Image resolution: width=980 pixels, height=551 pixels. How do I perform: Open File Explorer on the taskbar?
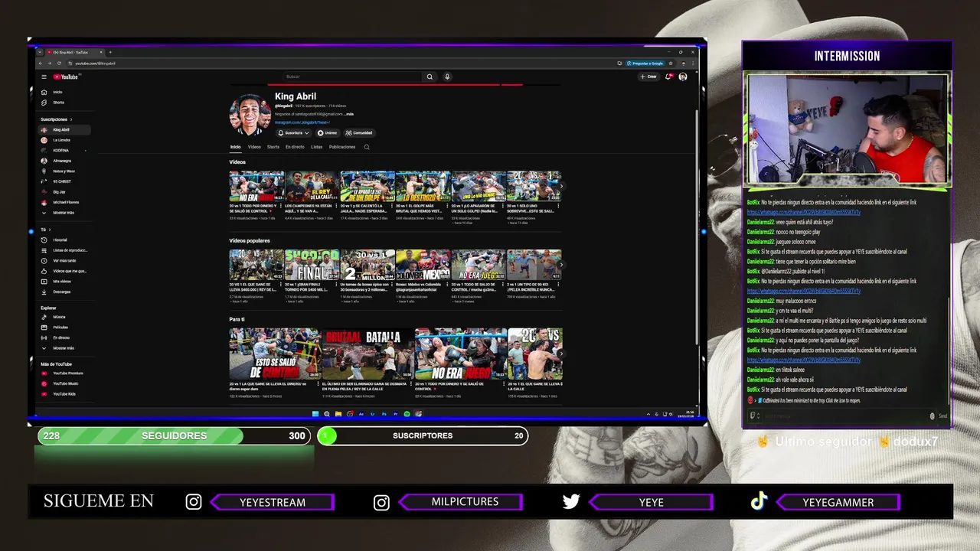click(338, 414)
